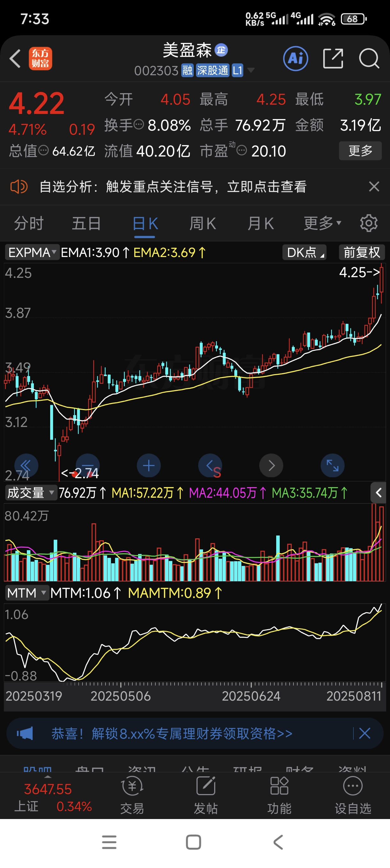Toggle the DK点 option
The width and height of the screenshot is (390, 868).
tap(305, 253)
